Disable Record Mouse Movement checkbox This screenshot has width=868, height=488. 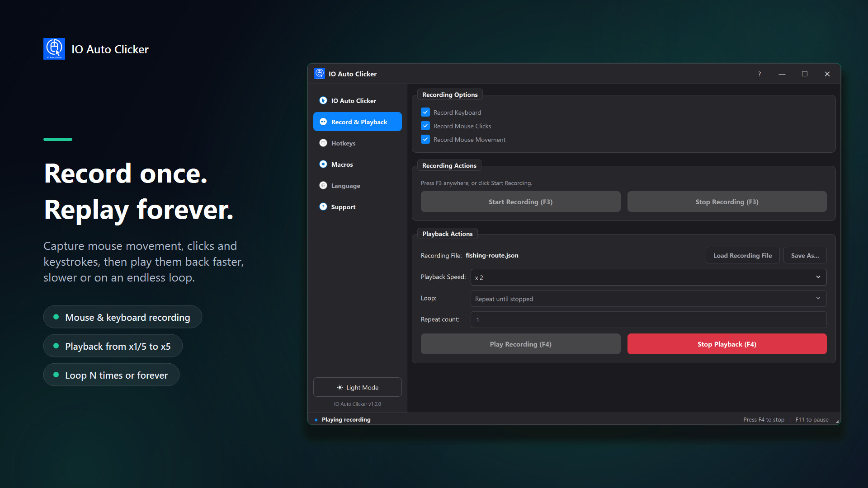pos(425,139)
